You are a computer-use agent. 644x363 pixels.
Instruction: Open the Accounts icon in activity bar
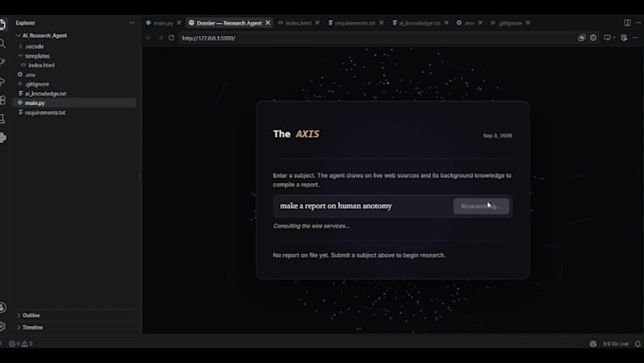tap(3, 307)
